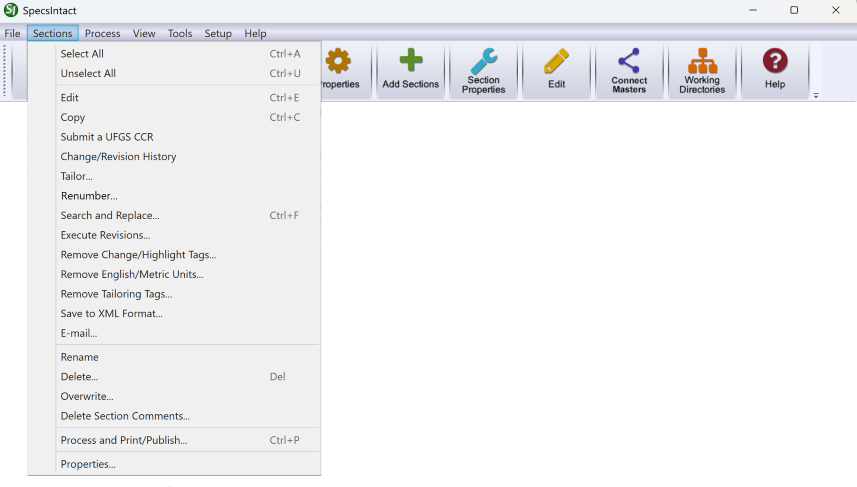The height and width of the screenshot is (487, 857).
Task: Minimize the SpecsIntact window
Action: coord(753,10)
